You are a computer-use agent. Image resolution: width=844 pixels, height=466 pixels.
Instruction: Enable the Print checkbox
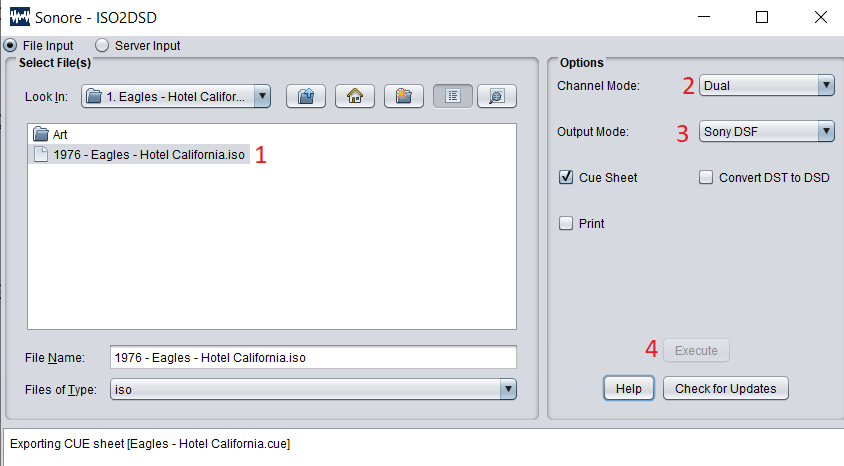coord(566,223)
